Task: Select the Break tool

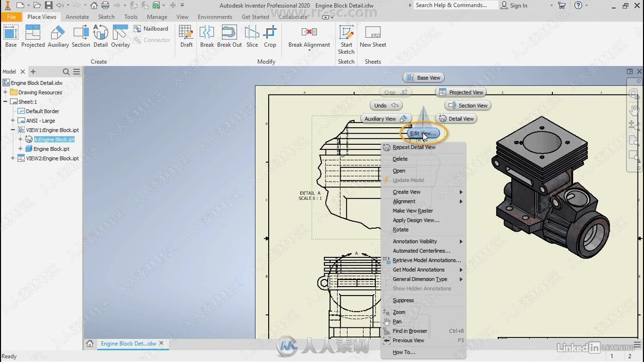Action: [207, 37]
